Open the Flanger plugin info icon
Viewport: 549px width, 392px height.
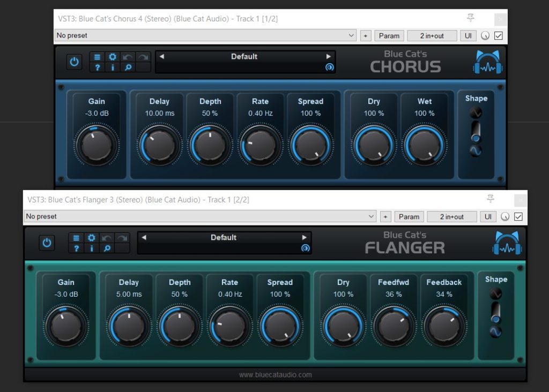click(91, 248)
